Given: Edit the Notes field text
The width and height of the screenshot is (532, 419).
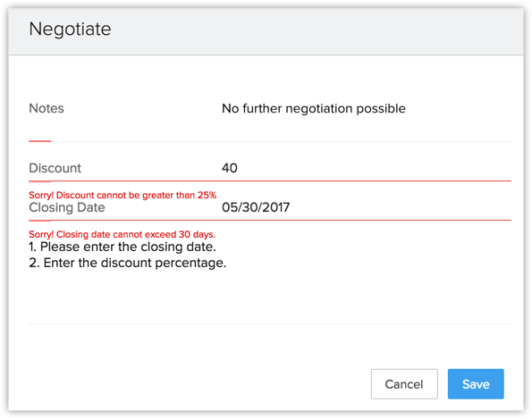Looking at the screenshot, I should (314, 108).
